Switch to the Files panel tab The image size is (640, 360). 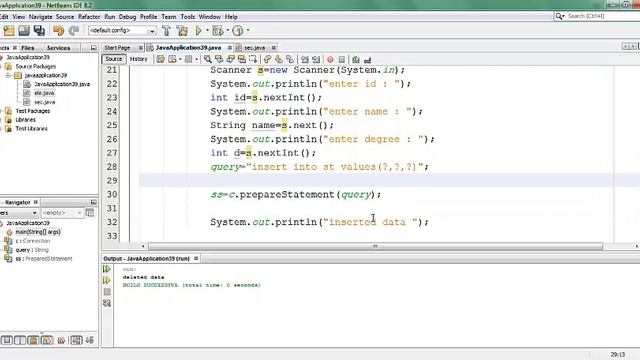[x=28, y=48]
